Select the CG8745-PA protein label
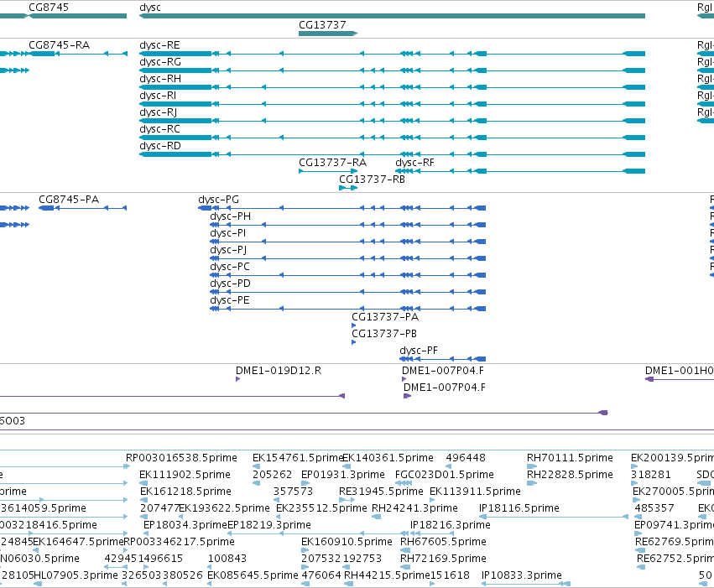Viewport: 714px width, 588px height. 69,200
